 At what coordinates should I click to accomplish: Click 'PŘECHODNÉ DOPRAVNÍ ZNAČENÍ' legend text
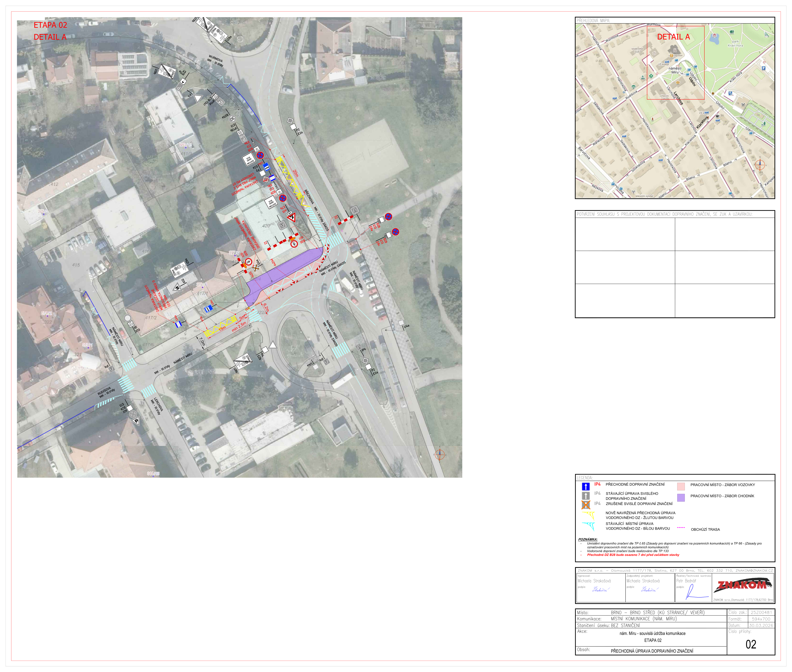pyautogui.click(x=635, y=485)
